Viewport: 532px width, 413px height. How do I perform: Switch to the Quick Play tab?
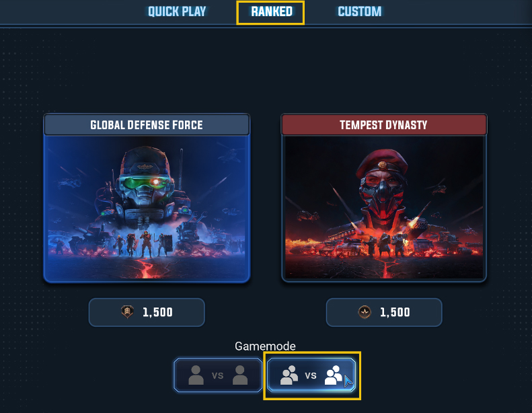coord(177,11)
